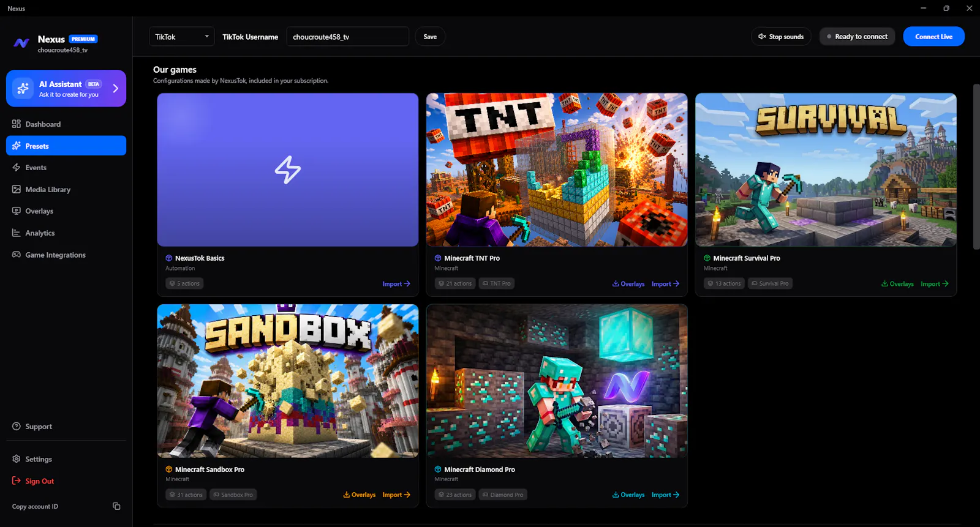This screenshot has height=527, width=980.
Task: Copy account ID using the copy icon
Action: pyautogui.click(x=116, y=506)
